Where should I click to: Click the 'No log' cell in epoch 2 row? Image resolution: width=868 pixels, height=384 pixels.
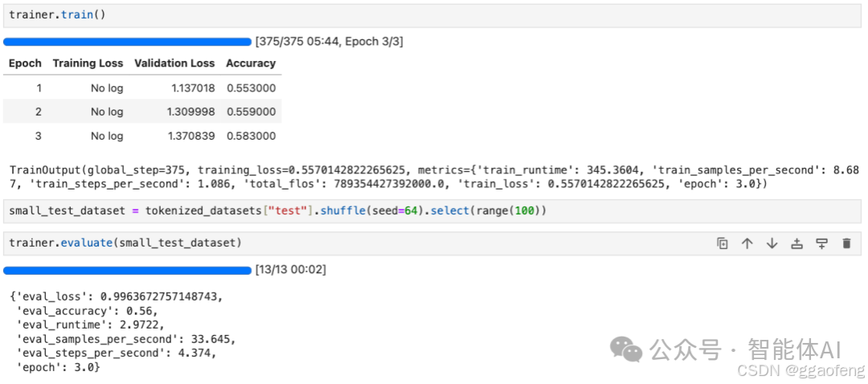[108, 112]
